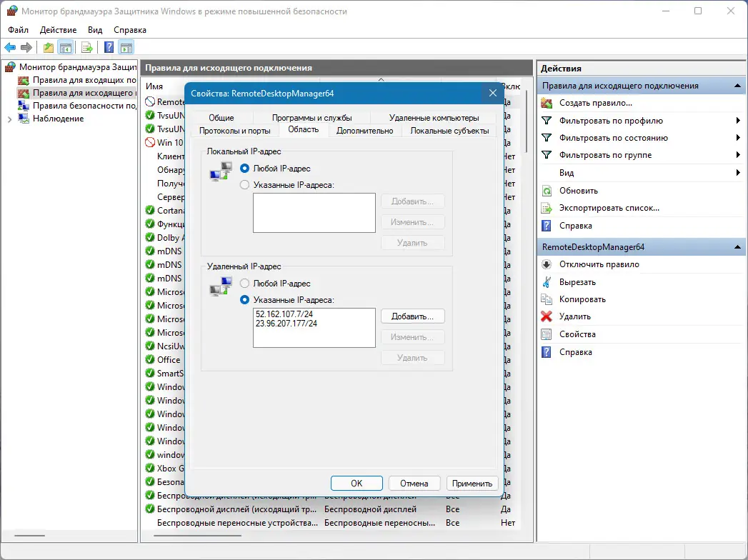The width and height of the screenshot is (748, 560).
Task: Select the Dolby rule row
Action: point(164,238)
